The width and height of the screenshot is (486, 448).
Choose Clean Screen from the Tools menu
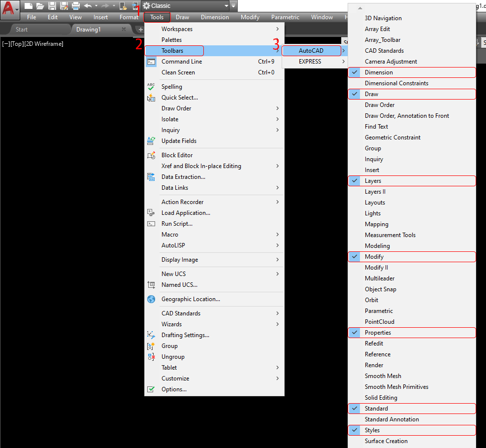[214, 72]
